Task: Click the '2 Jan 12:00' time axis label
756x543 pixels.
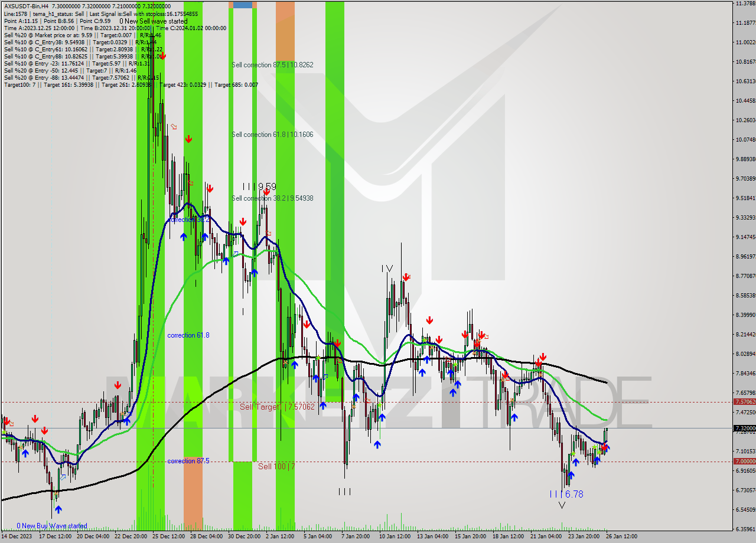Action: click(x=281, y=537)
